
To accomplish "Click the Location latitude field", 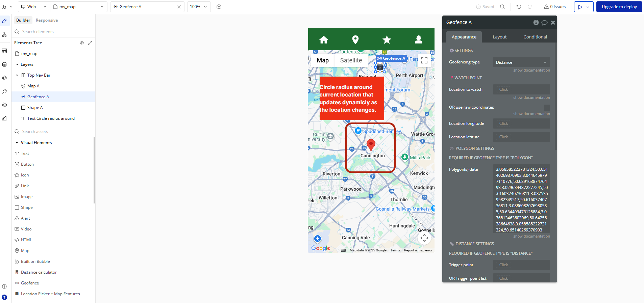I will 521,137.
